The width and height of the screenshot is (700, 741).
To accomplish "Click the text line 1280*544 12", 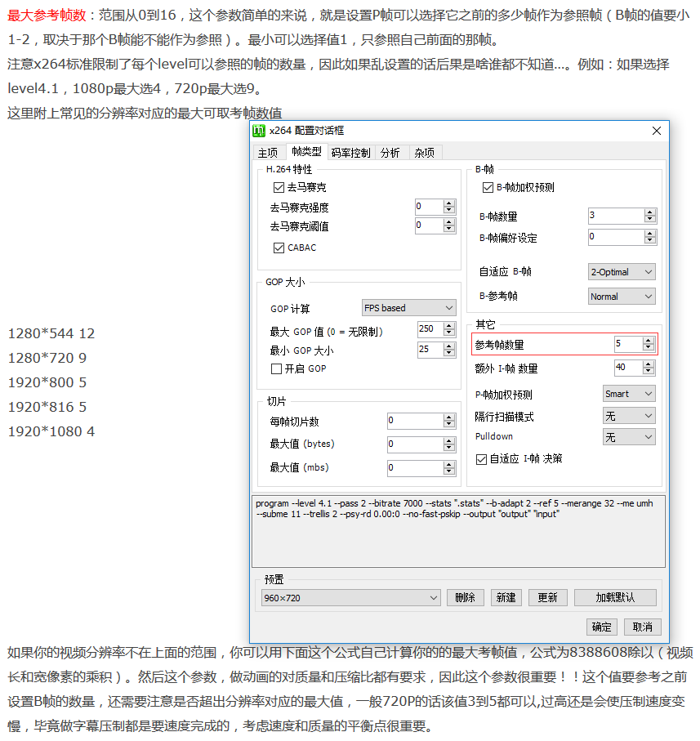I will coord(51,333).
